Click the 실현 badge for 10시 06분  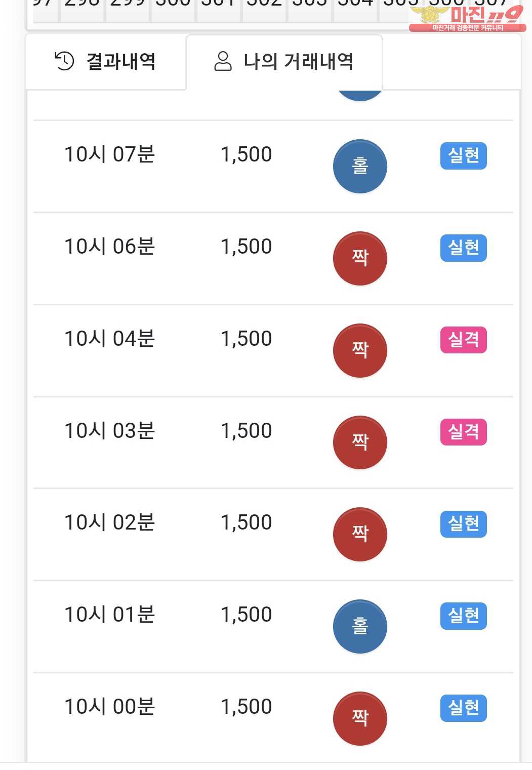pos(463,248)
